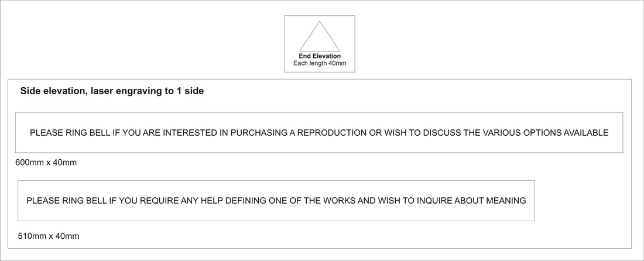Click 'INQUIRE ABOUT MEANING' in lower sign

pos(471,201)
